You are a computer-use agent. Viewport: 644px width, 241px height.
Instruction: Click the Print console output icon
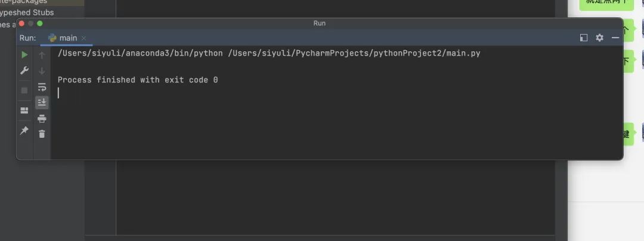42,119
